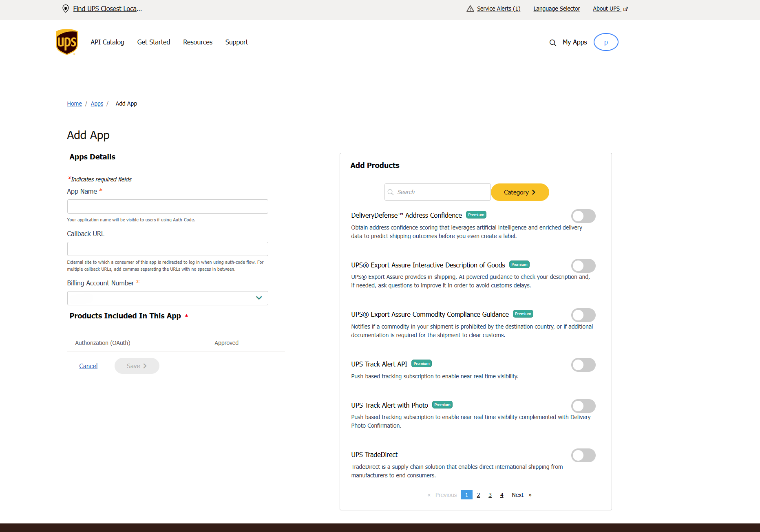Click the Authorization (OAuth) product row
The width and height of the screenshot is (760, 532).
176,343
